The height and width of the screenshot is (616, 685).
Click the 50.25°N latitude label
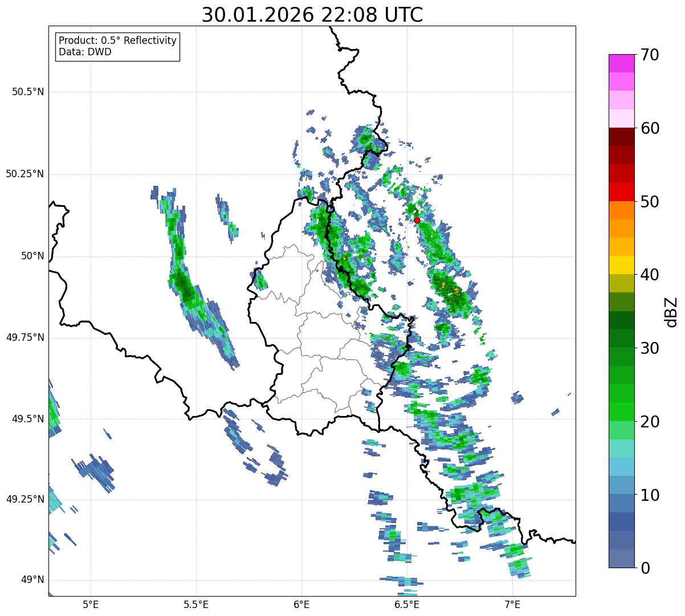coord(25,174)
